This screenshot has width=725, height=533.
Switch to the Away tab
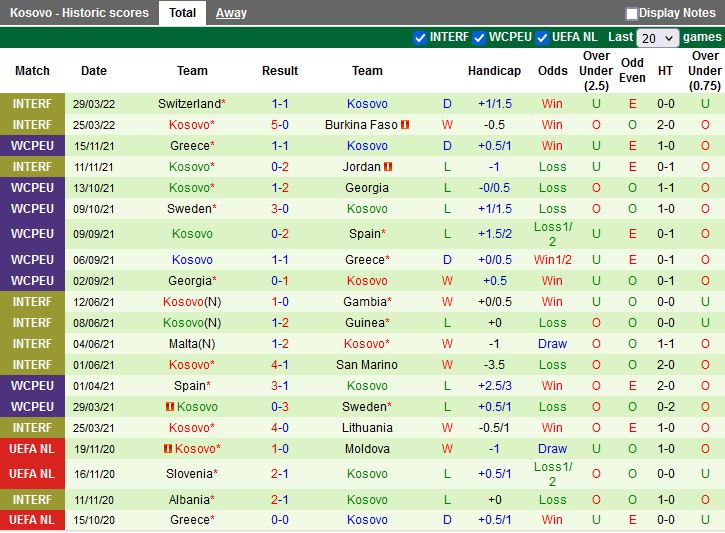pos(231,13)
